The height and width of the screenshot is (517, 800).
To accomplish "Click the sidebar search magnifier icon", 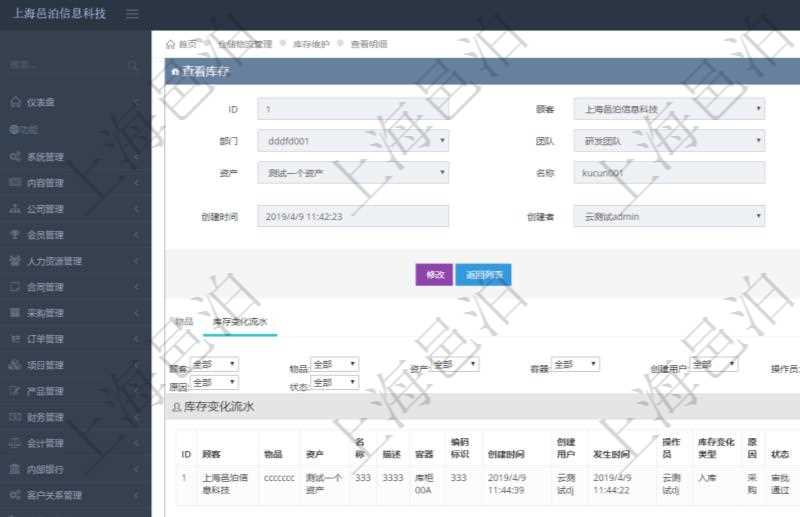I will click(133, 66).
